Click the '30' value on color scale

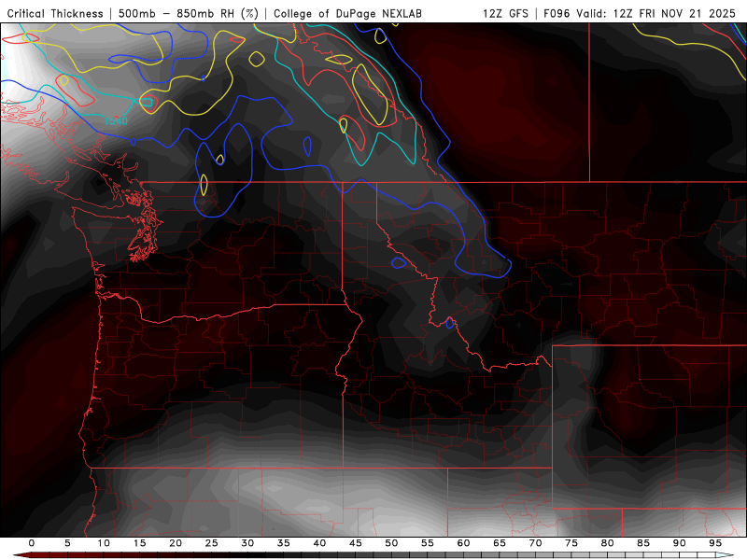coord(247,543)
